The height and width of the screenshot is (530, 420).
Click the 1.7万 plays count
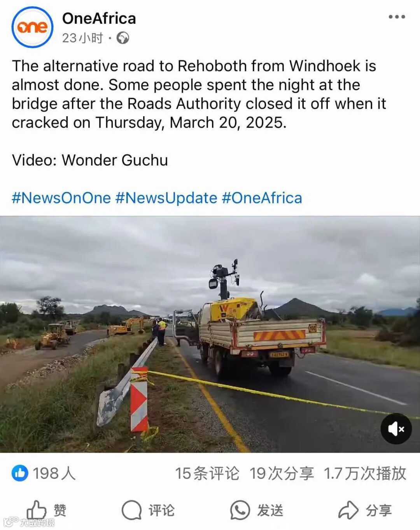[x=365, y=473]
